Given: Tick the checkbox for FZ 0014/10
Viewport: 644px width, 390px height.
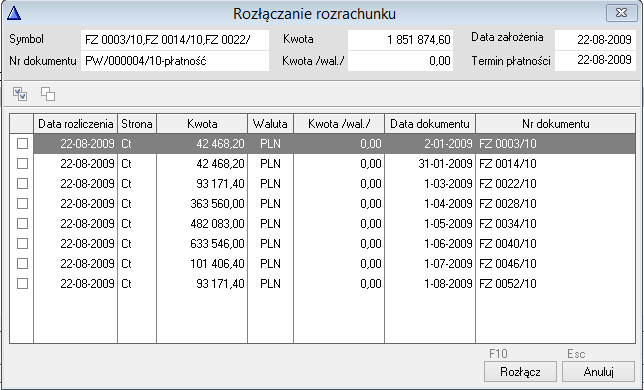Looking at the screenshot, I should pyautogui.click(x=22, y=164).
